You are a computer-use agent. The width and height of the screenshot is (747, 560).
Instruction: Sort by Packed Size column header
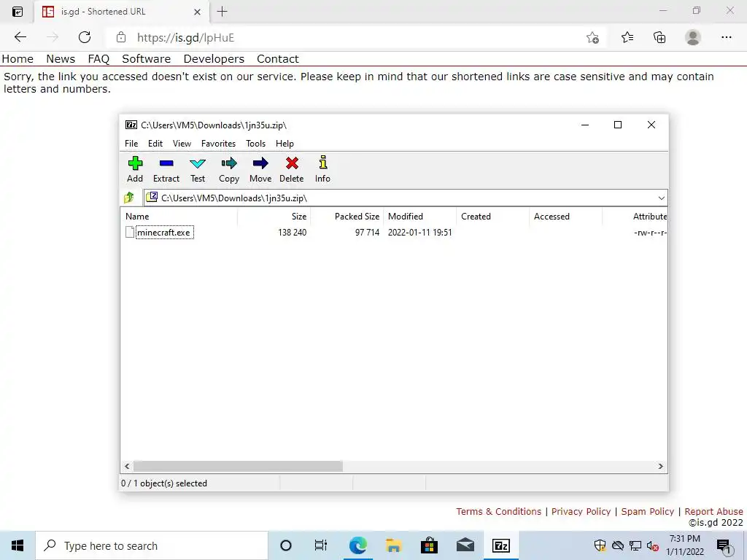(347, 216)
